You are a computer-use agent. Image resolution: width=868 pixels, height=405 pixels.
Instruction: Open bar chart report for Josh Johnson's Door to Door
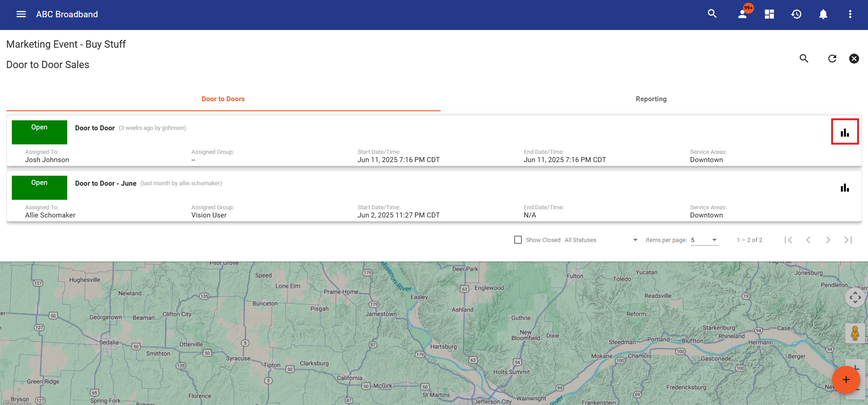click(x=845, y=132)
